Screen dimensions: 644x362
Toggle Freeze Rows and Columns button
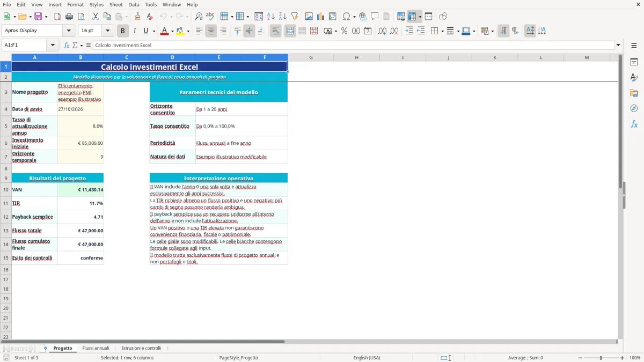(x=412, y=17)
